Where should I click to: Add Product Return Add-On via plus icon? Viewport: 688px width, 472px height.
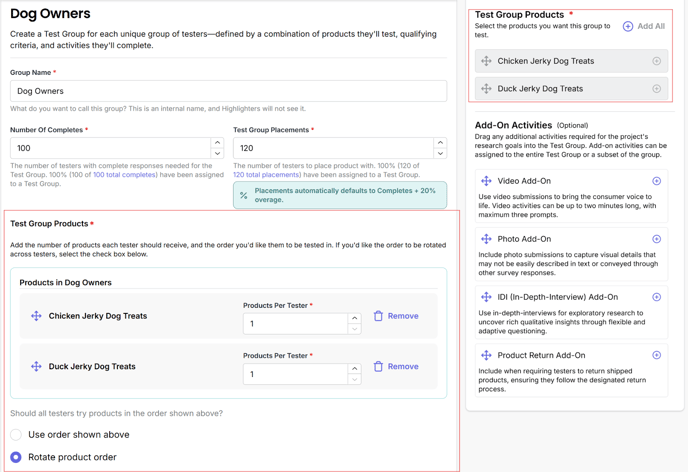[x=656, y=355]
